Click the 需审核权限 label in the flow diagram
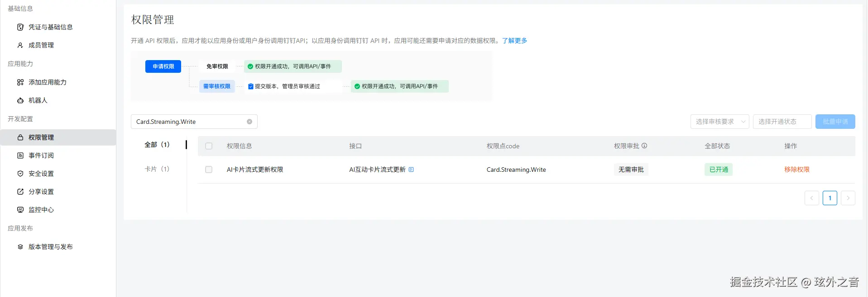 click(217, 86)
